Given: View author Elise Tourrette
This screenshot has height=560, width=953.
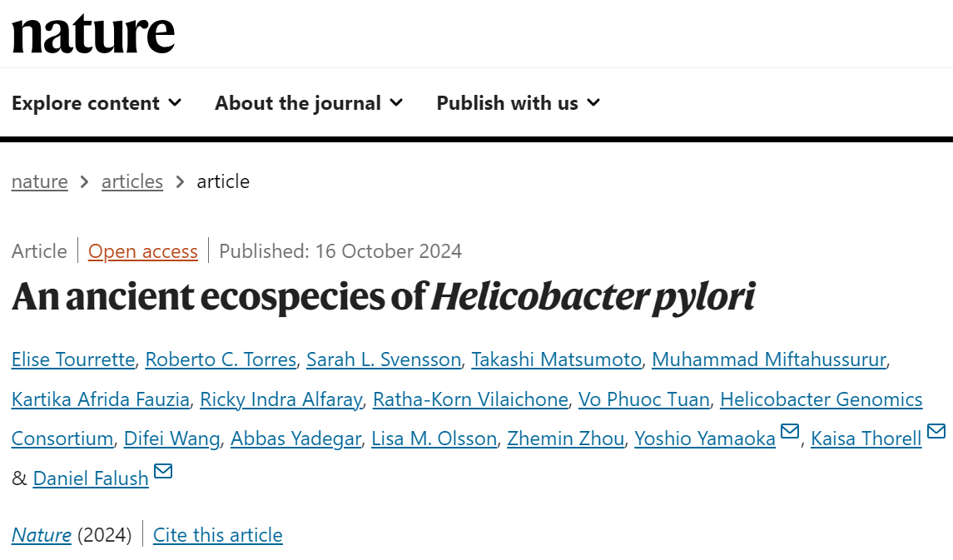Looking at the screenshot, I should point(73,359).
